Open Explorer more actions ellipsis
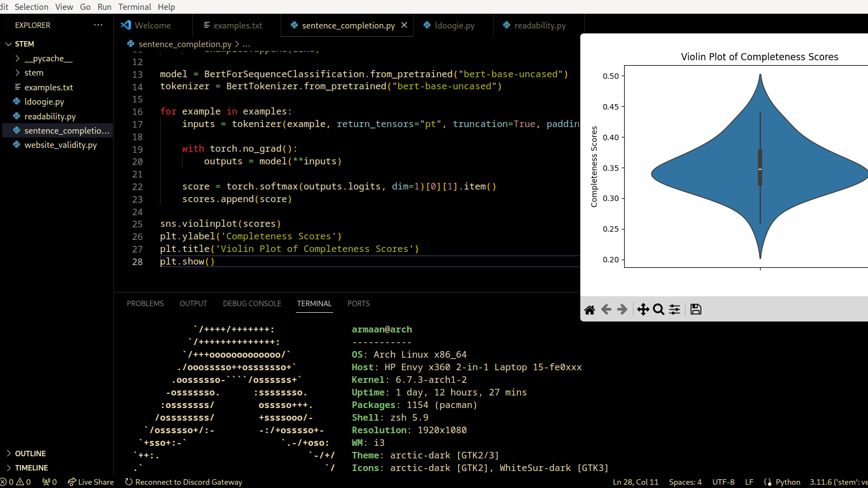The width and height of the screenshot is (868, 488). click(98, 25)
